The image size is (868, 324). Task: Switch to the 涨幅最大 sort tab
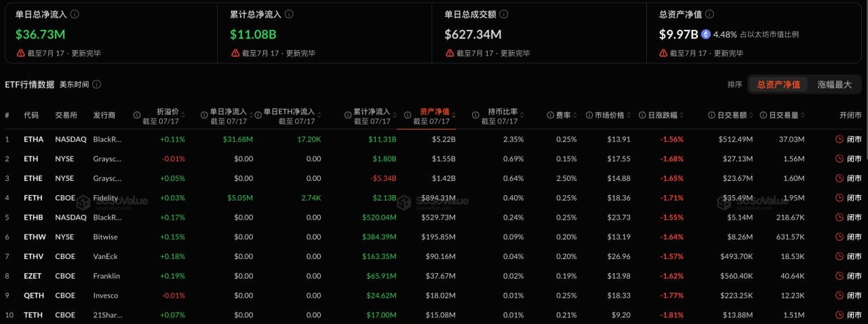(834, 85)
